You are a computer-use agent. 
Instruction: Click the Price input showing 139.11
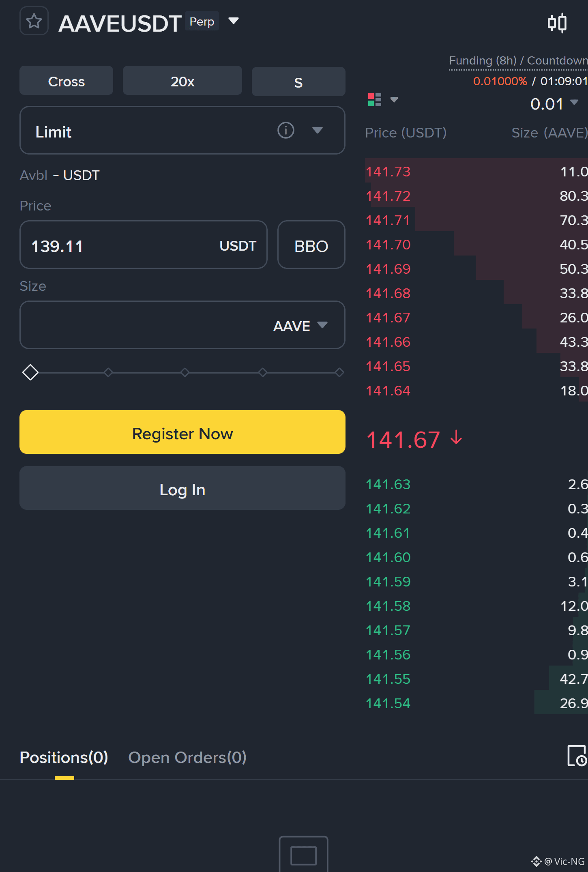pos(144,245)
